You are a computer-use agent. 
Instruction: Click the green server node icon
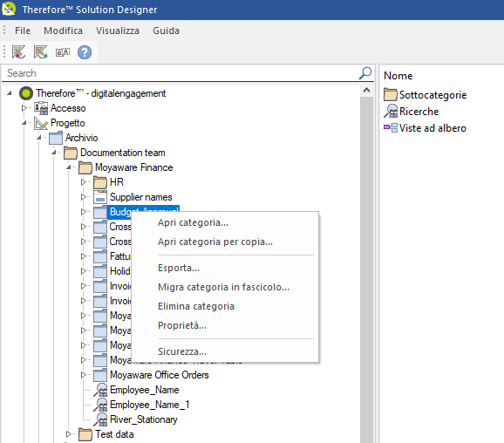pos(26,93)
